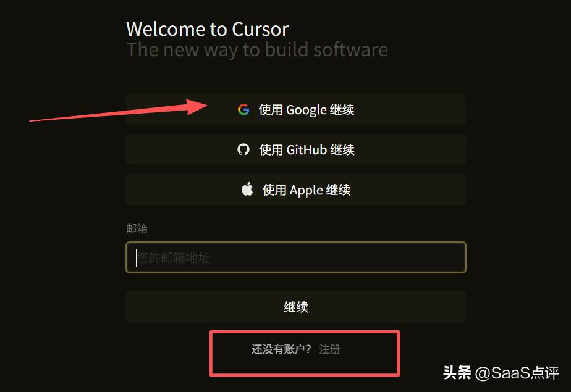Click the Apple logo icon

[x=247, y=189]
